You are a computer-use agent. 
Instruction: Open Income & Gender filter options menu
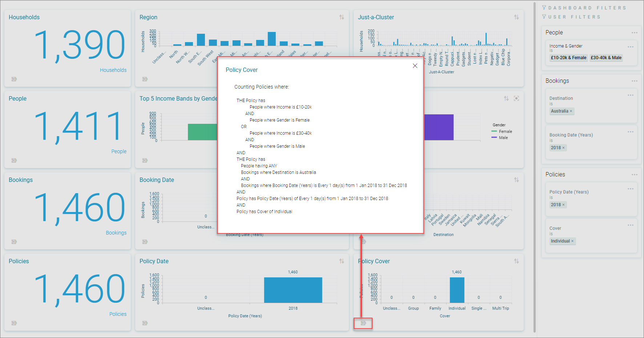[631, 47]
